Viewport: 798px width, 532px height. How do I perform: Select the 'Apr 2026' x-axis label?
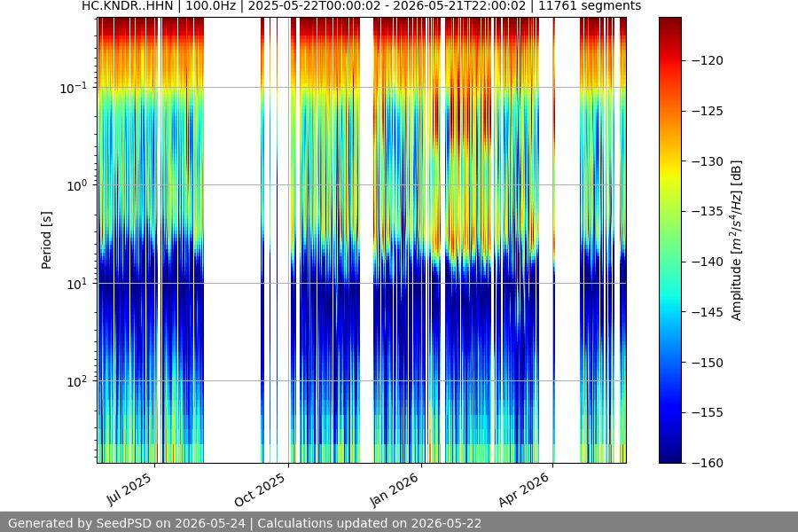(x=524, y=489)
